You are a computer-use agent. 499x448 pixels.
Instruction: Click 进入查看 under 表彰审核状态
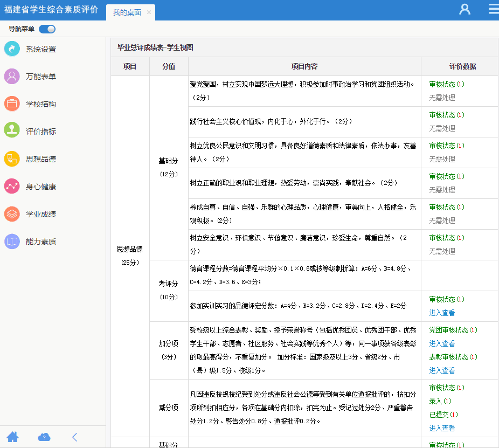tap(442, 370)
